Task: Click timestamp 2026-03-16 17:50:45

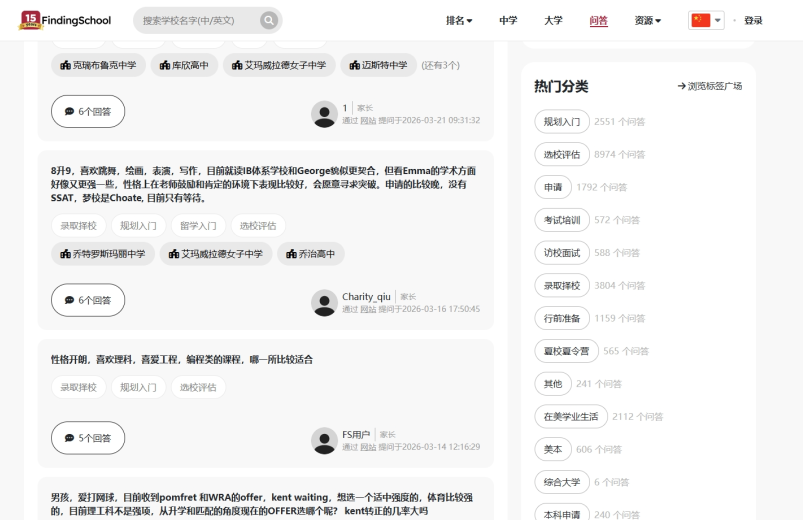Action: 441,309
